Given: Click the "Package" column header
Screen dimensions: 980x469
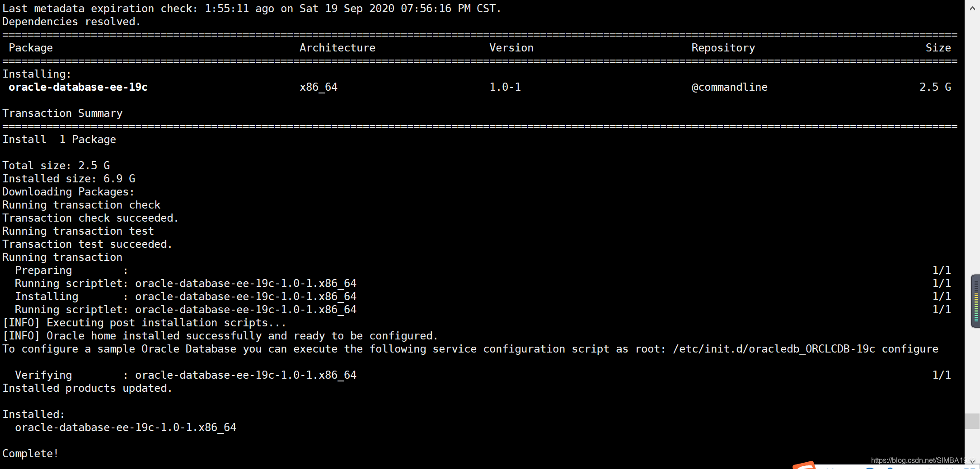Looking at the screenshot, I should coord(31,48).
